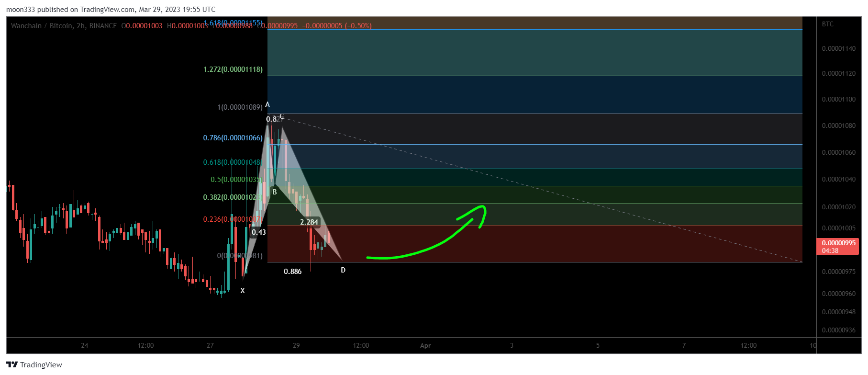
Task: Click the harmonic pattern point A label
Action: coord(267,104)
